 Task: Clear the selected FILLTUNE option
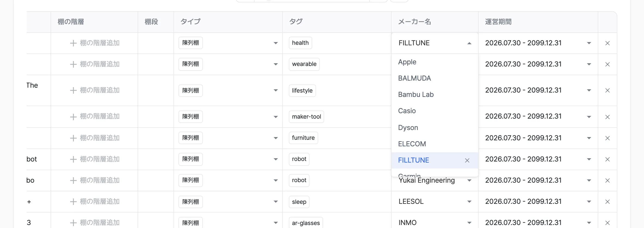click(x=467, y=160)
